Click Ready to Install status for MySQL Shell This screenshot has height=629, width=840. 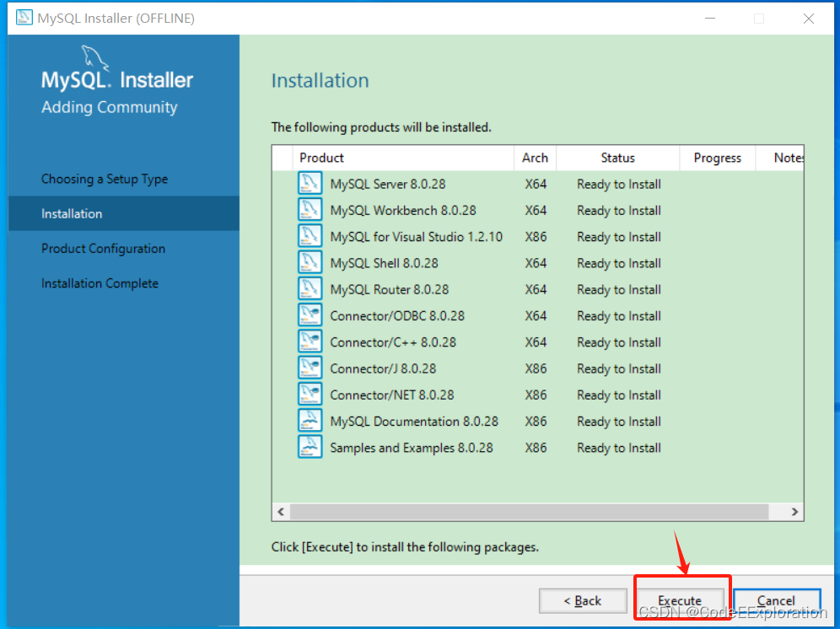(x=619, y=263)
